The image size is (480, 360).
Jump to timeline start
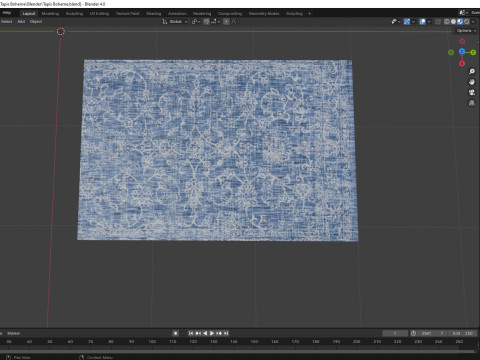coord(191,333)
